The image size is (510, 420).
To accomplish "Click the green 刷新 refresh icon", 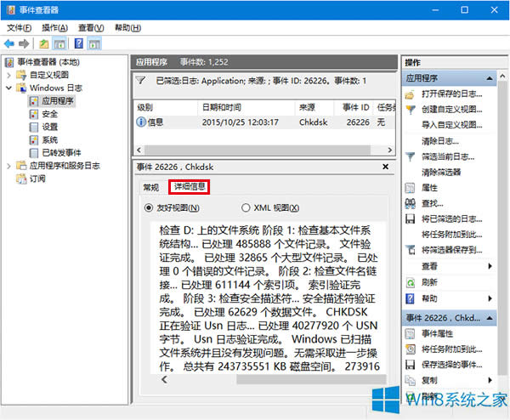I will [x=411, y=282].
